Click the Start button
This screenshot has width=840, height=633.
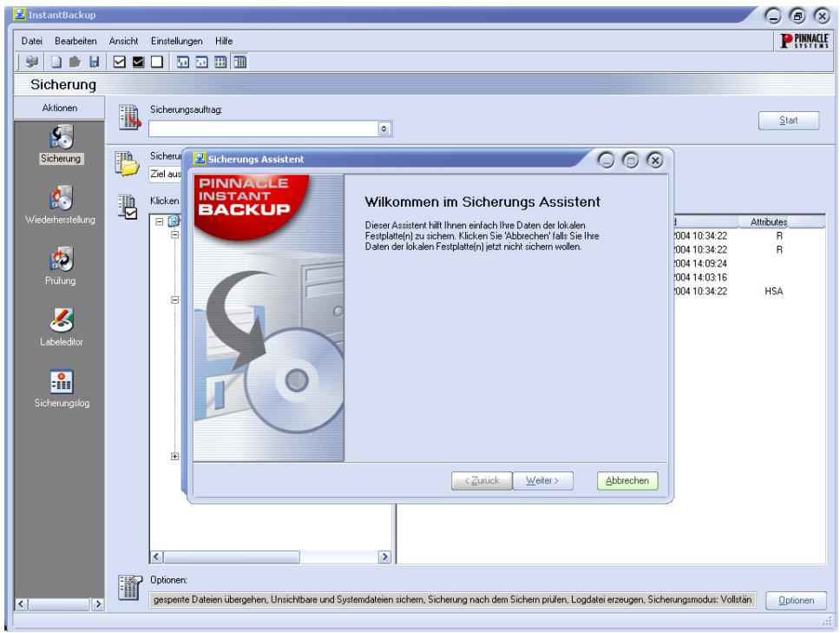[789, 120]
